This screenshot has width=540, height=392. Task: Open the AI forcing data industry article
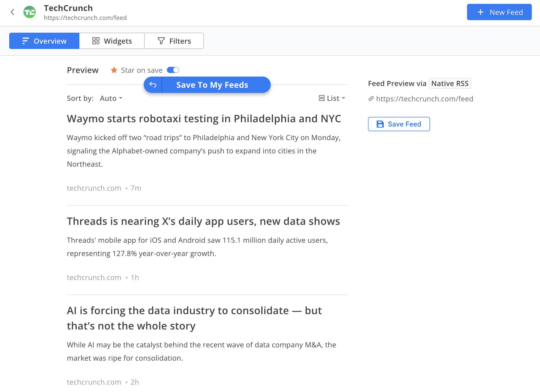pos(194,318)
